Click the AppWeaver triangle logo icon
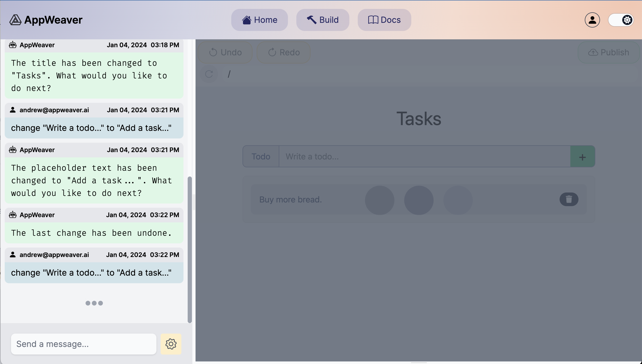 click(15, 20)
